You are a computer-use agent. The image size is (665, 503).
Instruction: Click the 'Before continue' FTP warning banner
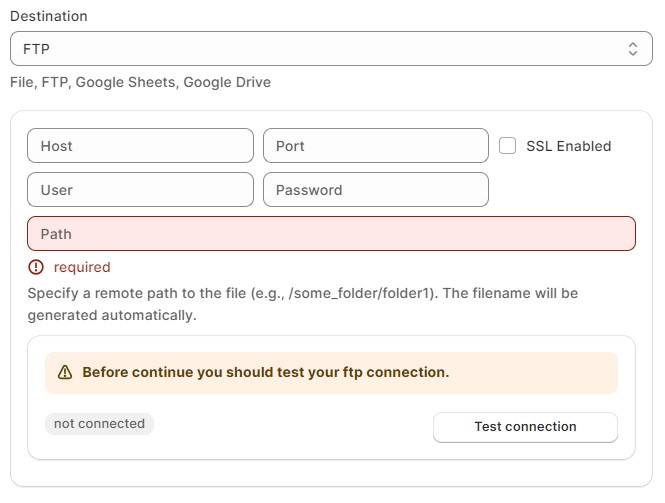point(331,372)
